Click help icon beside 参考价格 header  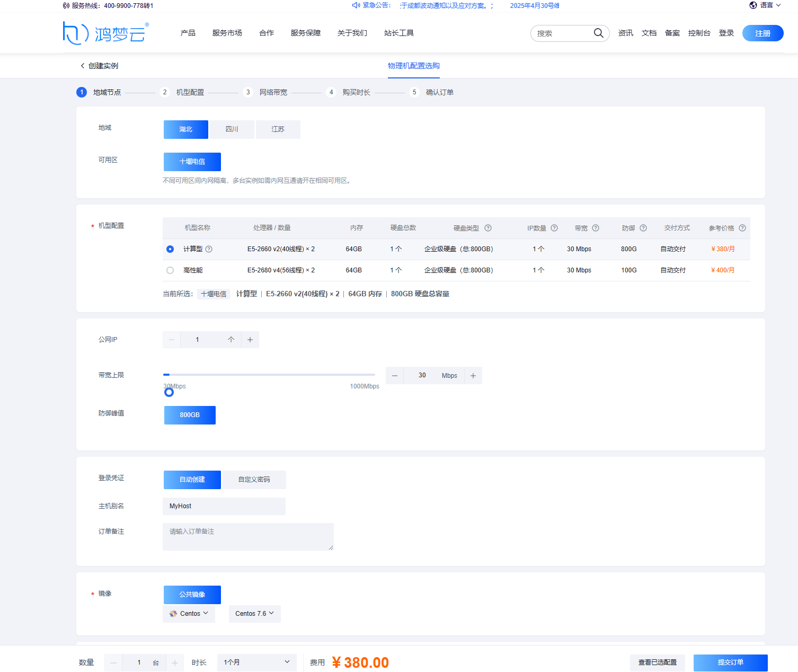coord(742,228)
